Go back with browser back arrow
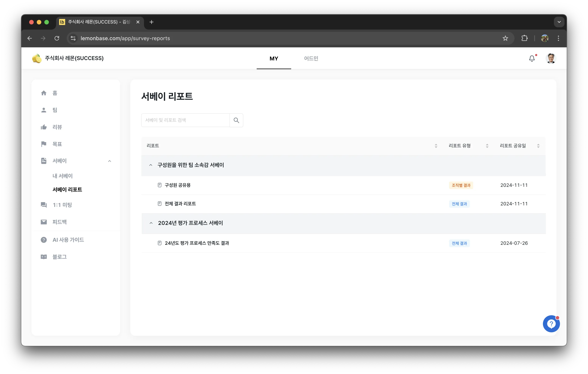588x374 pixels. click(30, 38)
